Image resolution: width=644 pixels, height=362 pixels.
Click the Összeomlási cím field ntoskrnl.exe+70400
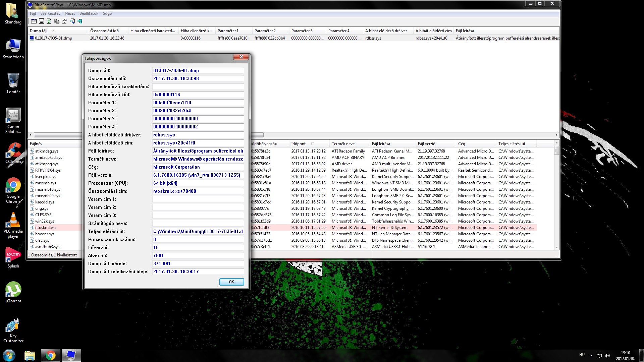[198, 191]
